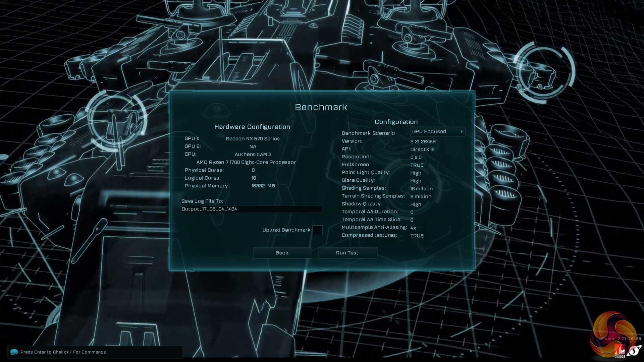This screenshot has width=644, height=362.
Task: Click the version number text at bottom right
Action: [620, 339]
